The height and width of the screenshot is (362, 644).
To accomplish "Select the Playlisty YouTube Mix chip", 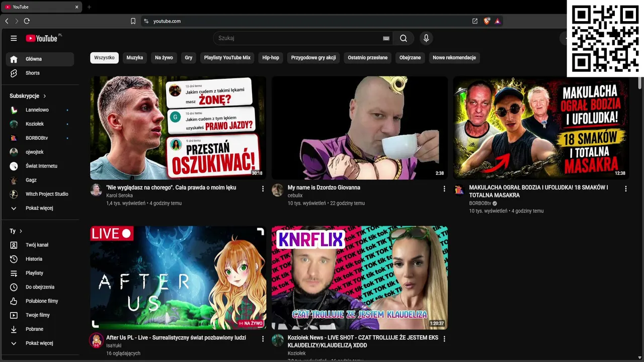I will pyautogui.click(x=227, y=58).
